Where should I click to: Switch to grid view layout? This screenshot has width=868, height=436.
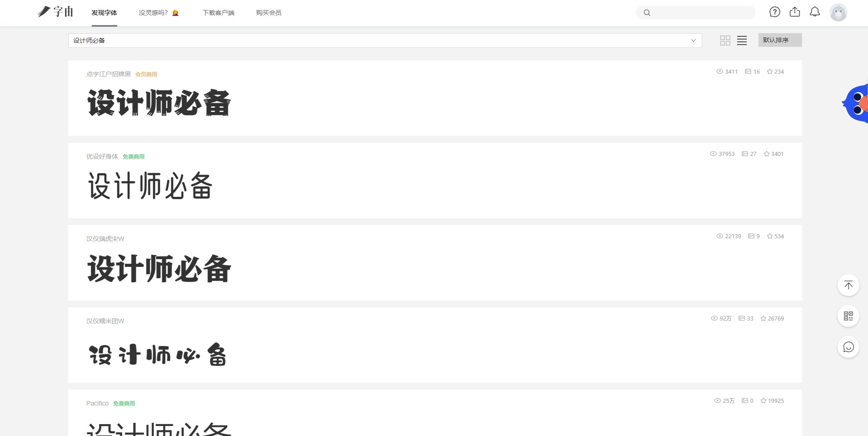[725, 40]
